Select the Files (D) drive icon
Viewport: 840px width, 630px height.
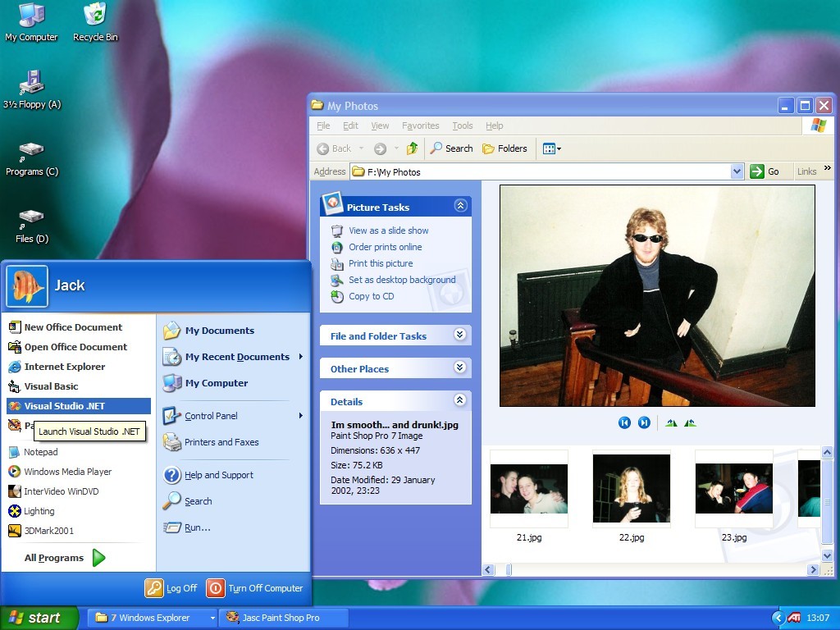pos(32,226)
